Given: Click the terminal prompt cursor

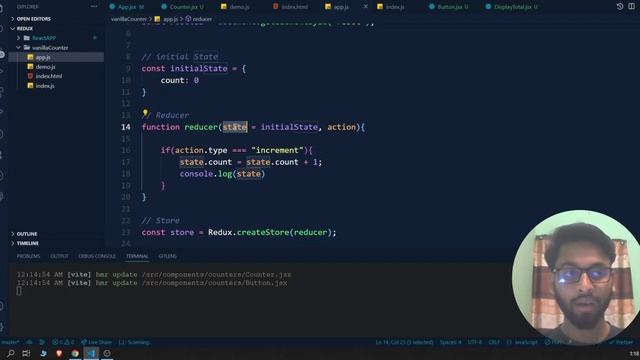Looking at the screenshot, I should click(19, 291).
